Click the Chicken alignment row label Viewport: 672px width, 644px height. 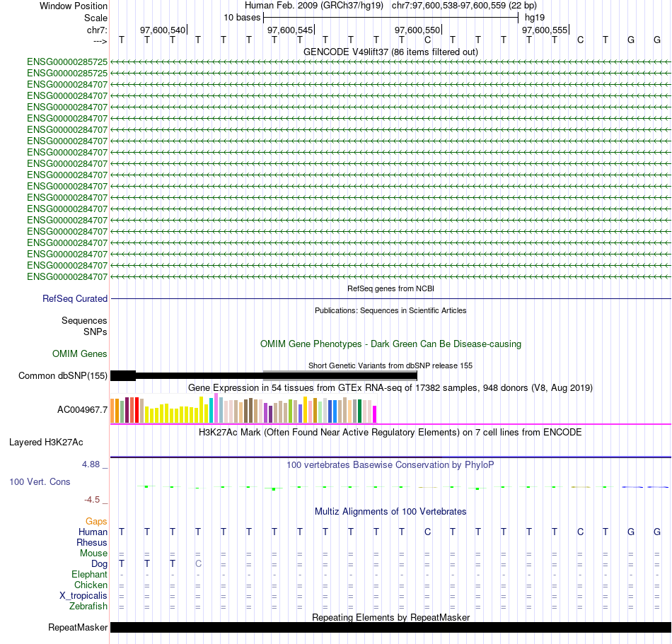[91, 585]
